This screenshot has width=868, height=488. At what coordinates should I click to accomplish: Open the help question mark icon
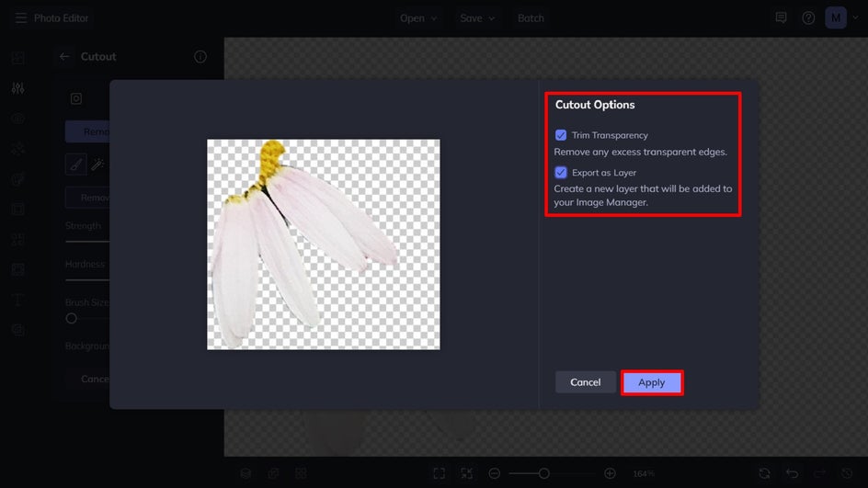pyautogui.click(x=808, y=18)
